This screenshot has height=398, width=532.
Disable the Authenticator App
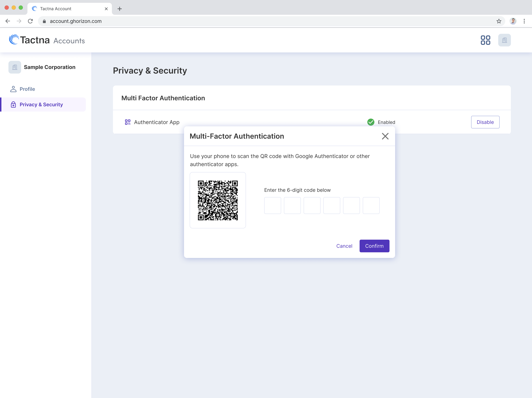485,122
